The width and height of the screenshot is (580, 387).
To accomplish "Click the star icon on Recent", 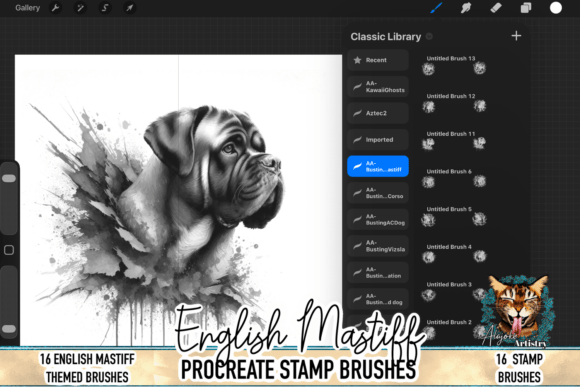I will click(x=357, y=60).
